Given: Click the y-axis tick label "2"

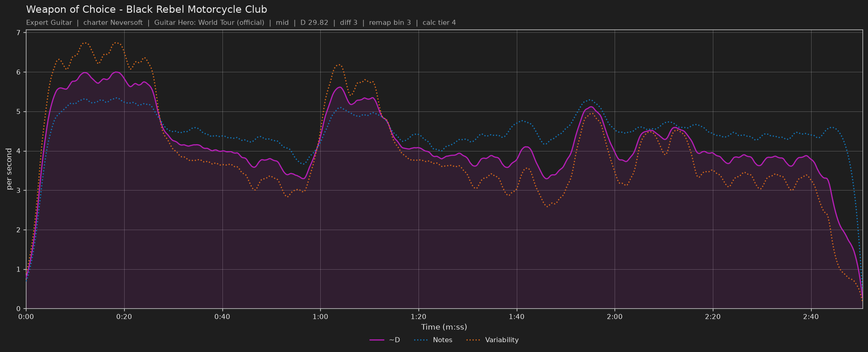Looking at the screenshot, I should (x=18, y=230).
